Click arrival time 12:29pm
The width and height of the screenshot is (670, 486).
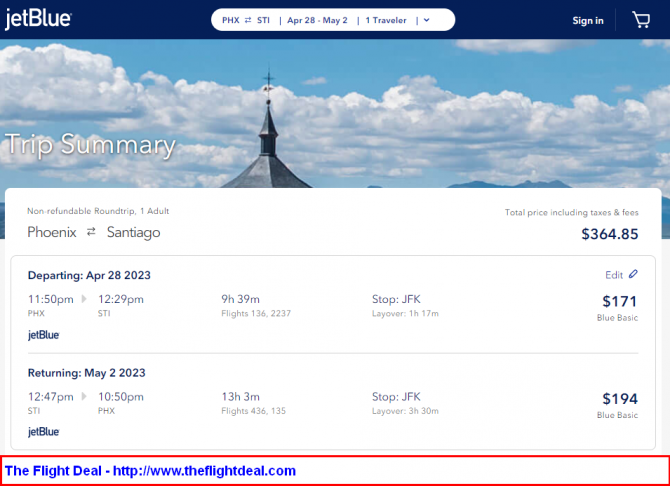point(121,299)
